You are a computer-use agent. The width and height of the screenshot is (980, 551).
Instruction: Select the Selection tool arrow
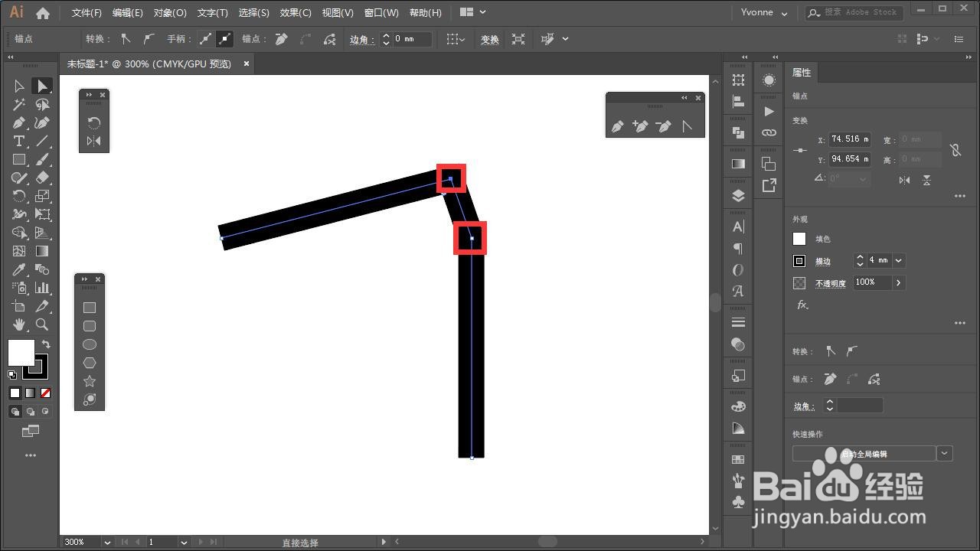[19, 86]
